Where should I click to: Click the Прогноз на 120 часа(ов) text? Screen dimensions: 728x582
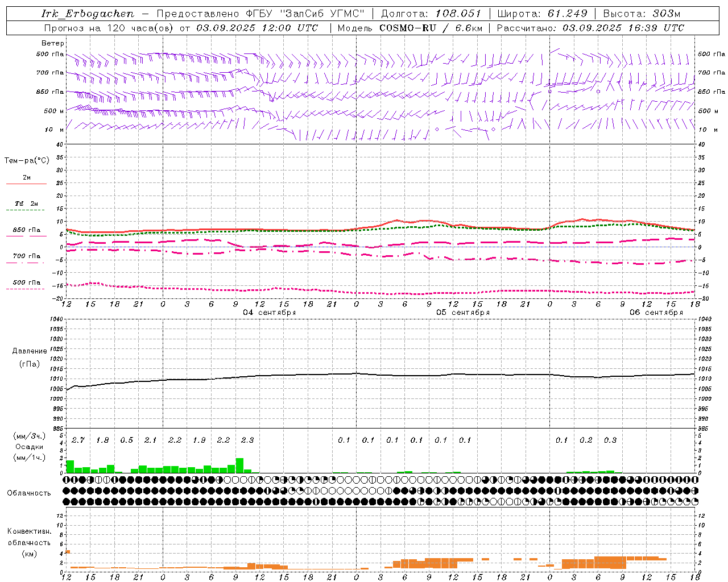[x=109, y=28]
